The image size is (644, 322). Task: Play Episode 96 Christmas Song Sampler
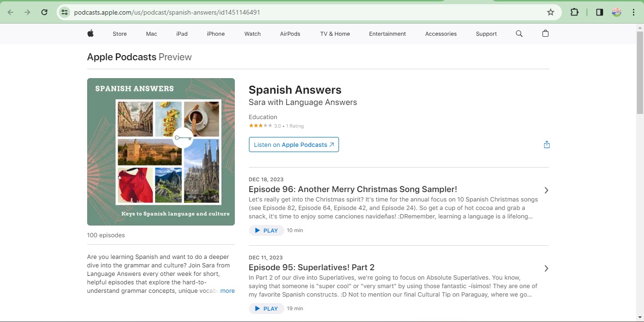266,231
